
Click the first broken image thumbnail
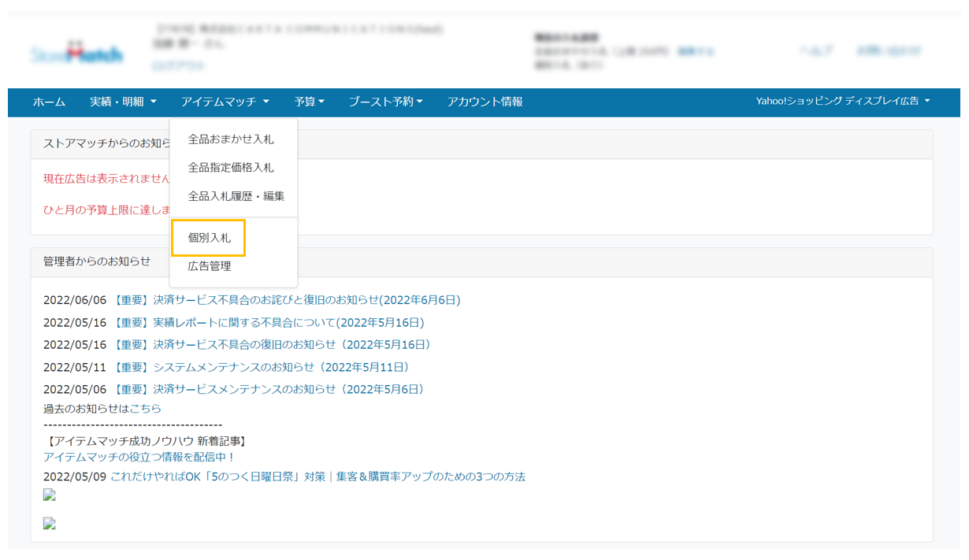50,495
